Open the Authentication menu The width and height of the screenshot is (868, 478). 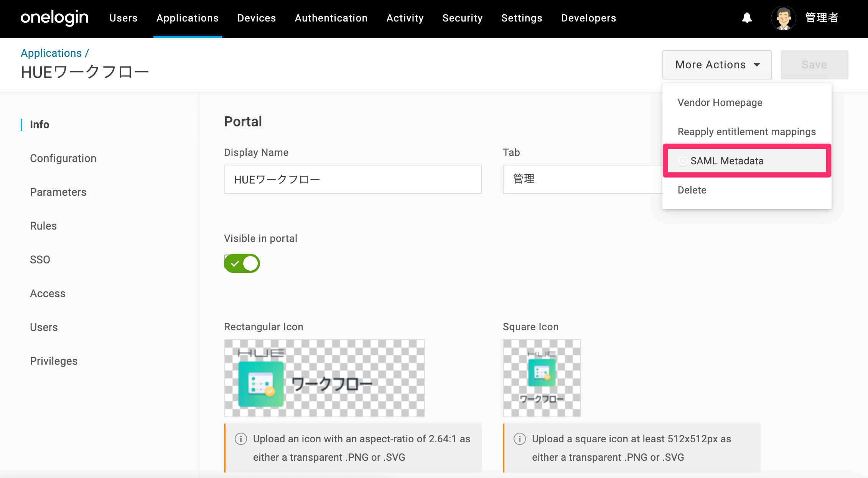click(x=331, y=18)
